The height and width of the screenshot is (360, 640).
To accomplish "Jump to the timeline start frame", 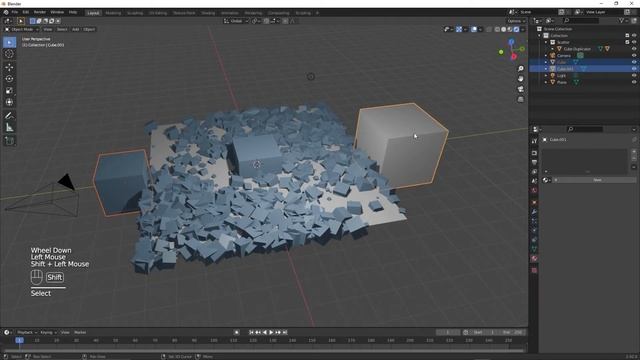I will click(251, 332).
